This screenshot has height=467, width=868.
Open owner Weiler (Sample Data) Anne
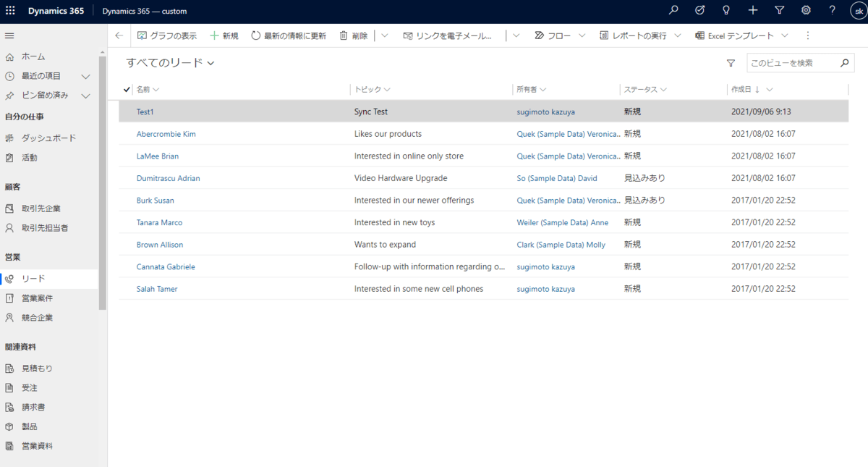(x=563, y=222)
